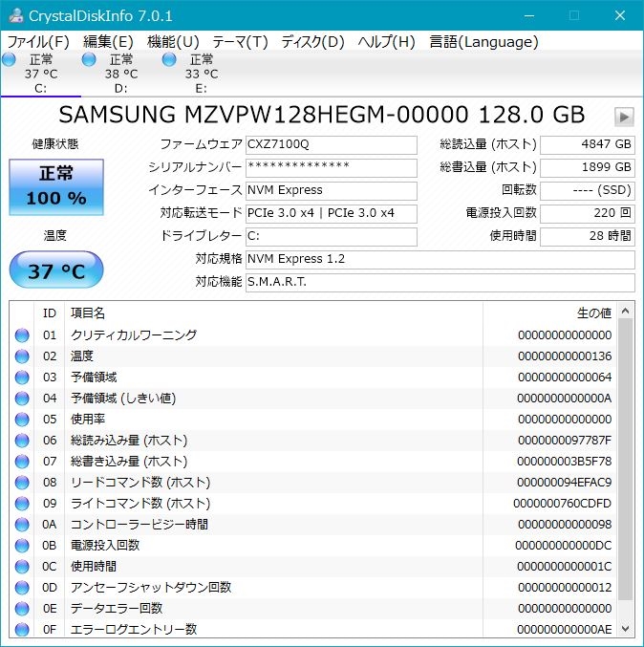The image size is (644, 647).
Task: Open the 編集(E) menu
Action: click(x=108, y=42)
